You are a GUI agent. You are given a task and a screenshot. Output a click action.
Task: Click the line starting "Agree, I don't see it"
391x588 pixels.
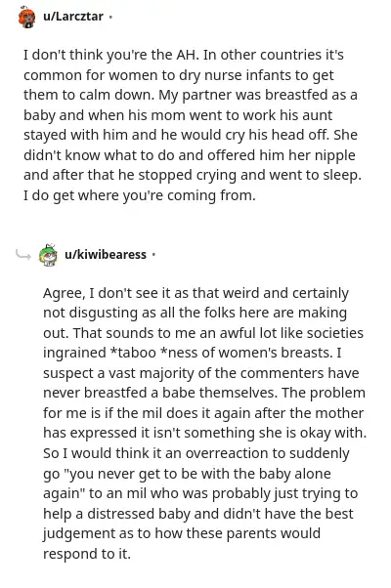195,293
